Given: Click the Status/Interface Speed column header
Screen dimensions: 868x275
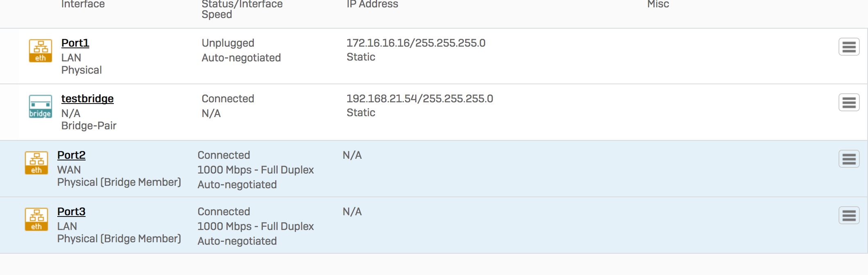Looking at the screenshot, I should click(242, 9).
